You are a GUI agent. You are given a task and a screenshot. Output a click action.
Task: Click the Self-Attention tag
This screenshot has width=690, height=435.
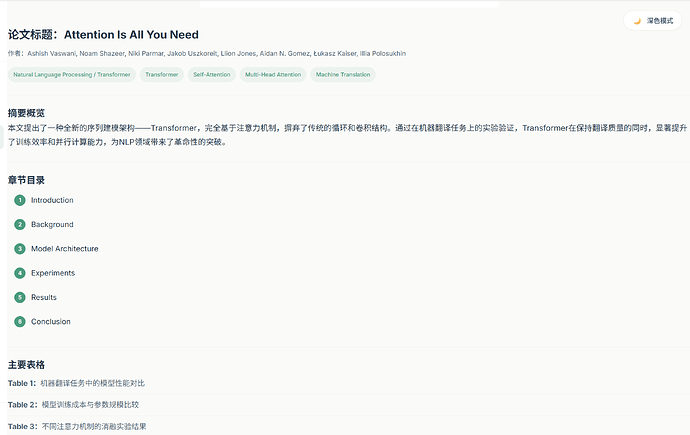coord(212,75)
